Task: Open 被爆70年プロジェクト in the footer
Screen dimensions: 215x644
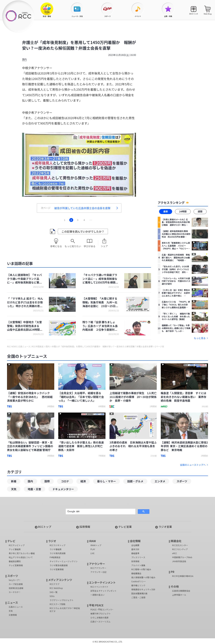Action: point(100,614)
